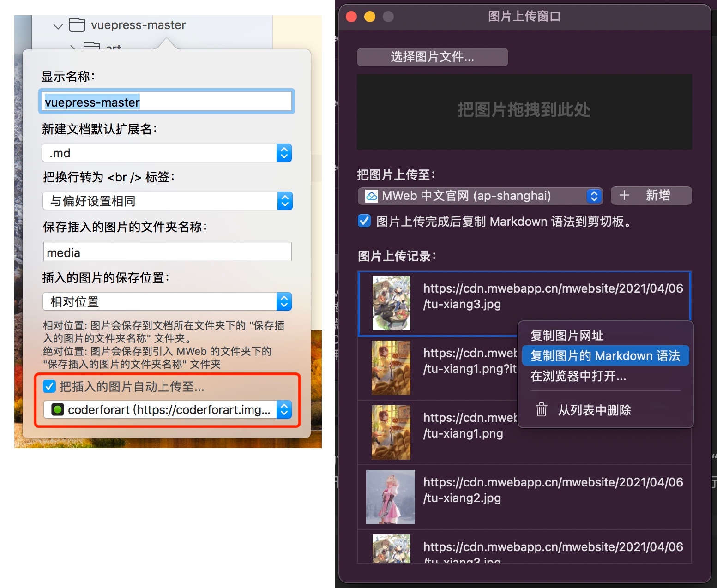Click the red close window button
717x588 pixels.
tap(351, 17)
